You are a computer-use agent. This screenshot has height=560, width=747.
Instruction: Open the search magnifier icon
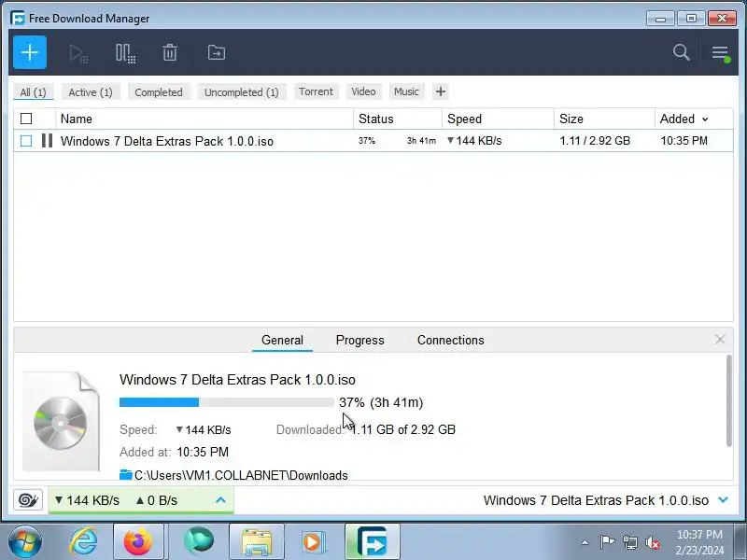click(x=682, y=52)
